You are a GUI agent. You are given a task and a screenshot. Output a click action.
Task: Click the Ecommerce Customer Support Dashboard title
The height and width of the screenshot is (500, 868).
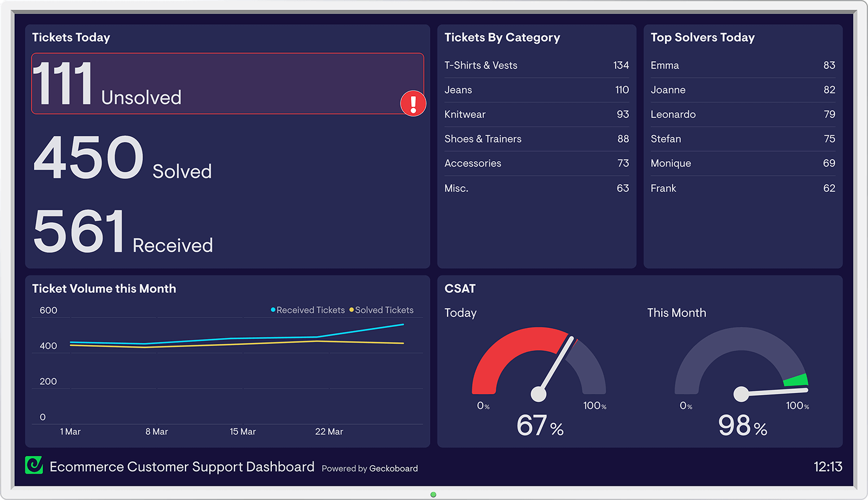pos(182,466)
